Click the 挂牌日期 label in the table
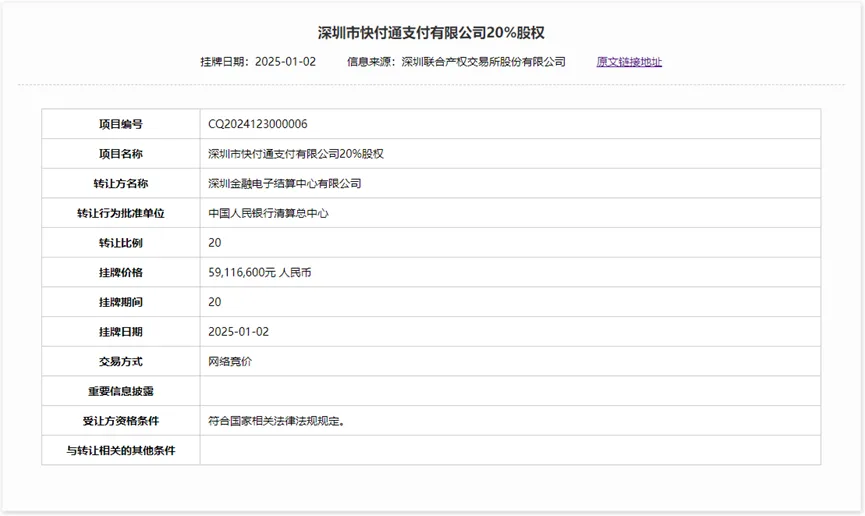865x516 pixels. coord(121,332)
